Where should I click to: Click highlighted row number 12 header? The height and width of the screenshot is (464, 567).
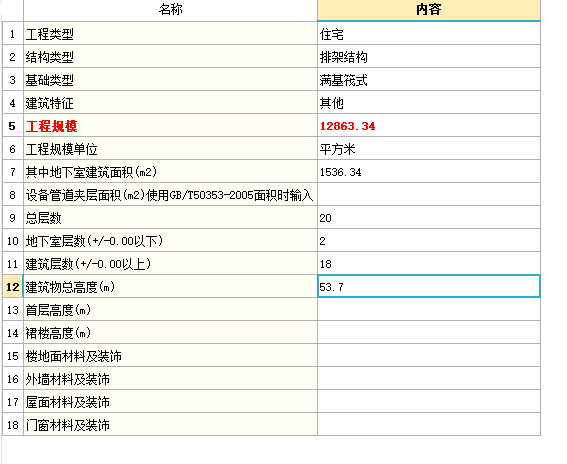coord(13,286)
